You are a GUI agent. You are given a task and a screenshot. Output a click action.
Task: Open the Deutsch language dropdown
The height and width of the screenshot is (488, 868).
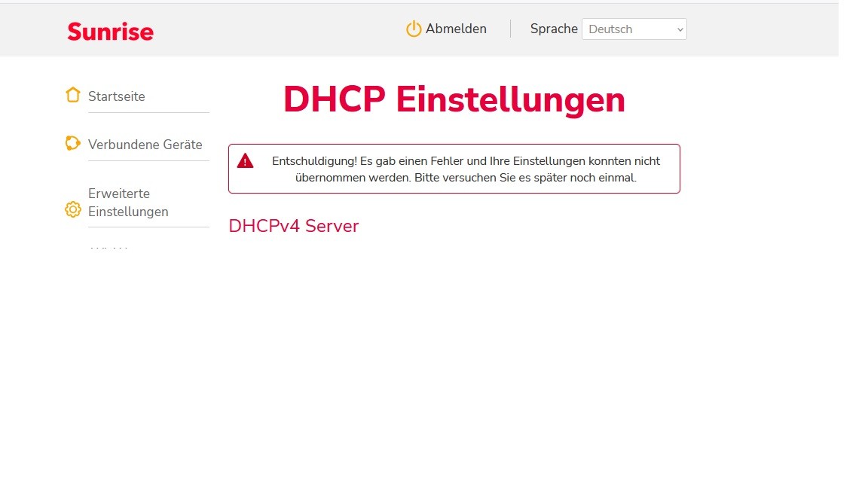coord(633,29)
